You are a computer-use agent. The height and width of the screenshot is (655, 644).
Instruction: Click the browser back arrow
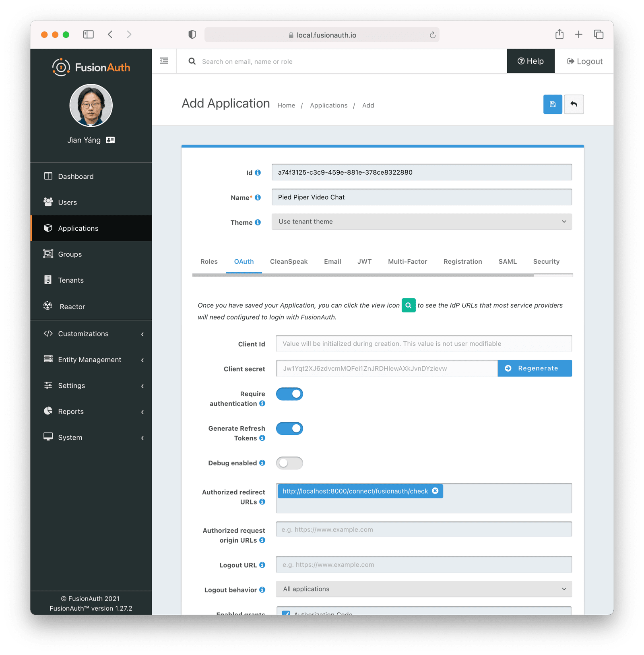110,35
